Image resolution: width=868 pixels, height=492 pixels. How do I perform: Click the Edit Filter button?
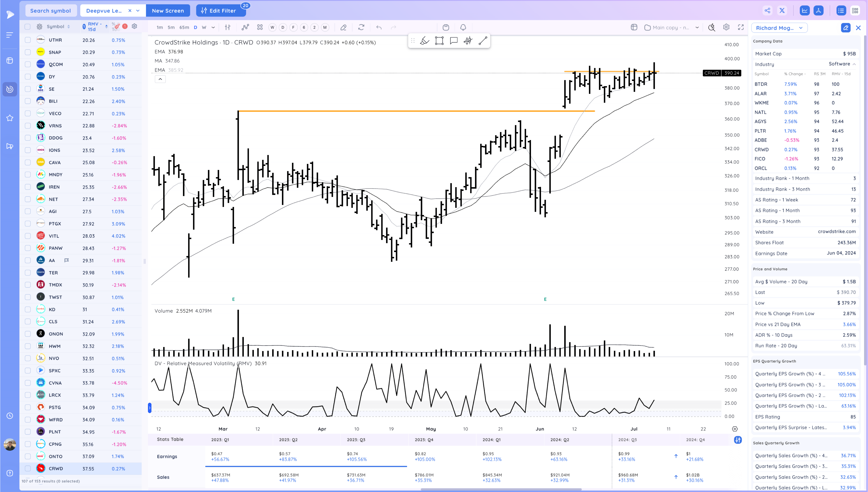pos(221,10)
